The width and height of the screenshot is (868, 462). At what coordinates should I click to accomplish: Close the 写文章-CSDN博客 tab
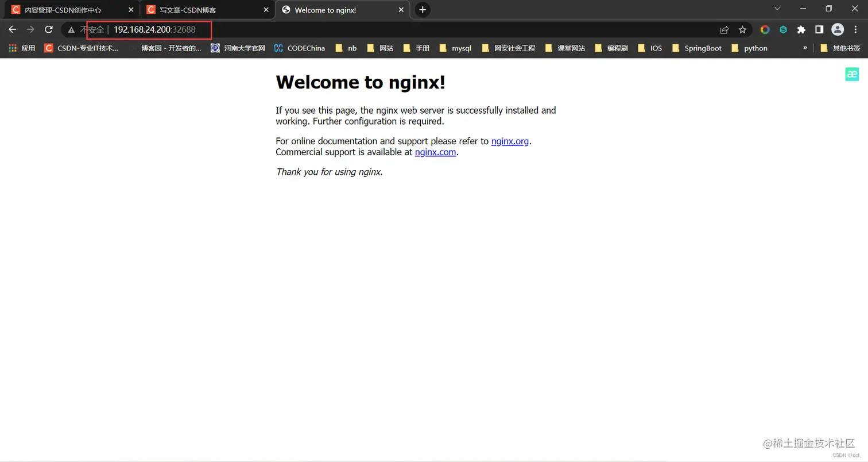click(266, 10)
